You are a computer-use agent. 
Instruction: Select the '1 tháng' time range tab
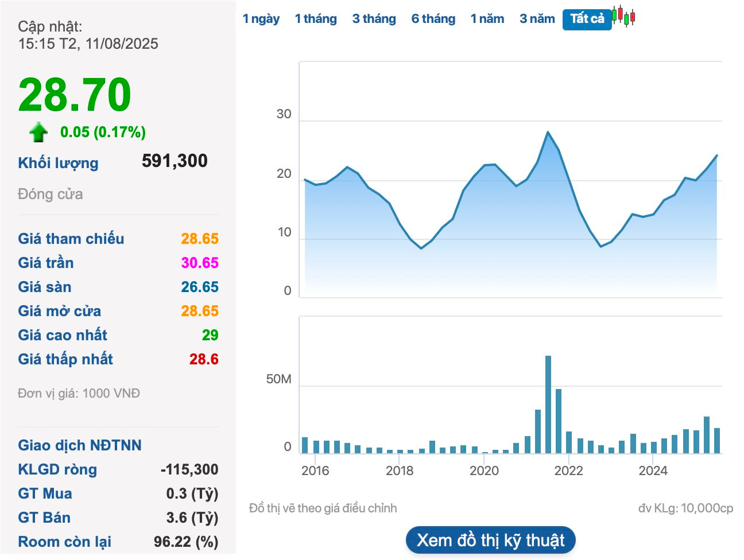click(x=316, y=19)
